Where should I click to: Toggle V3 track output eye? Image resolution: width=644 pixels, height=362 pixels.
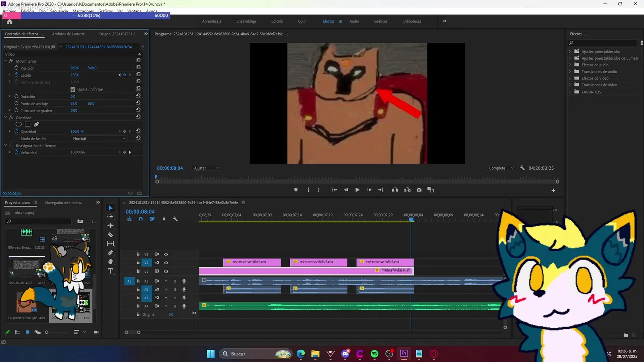pos(166,254)
